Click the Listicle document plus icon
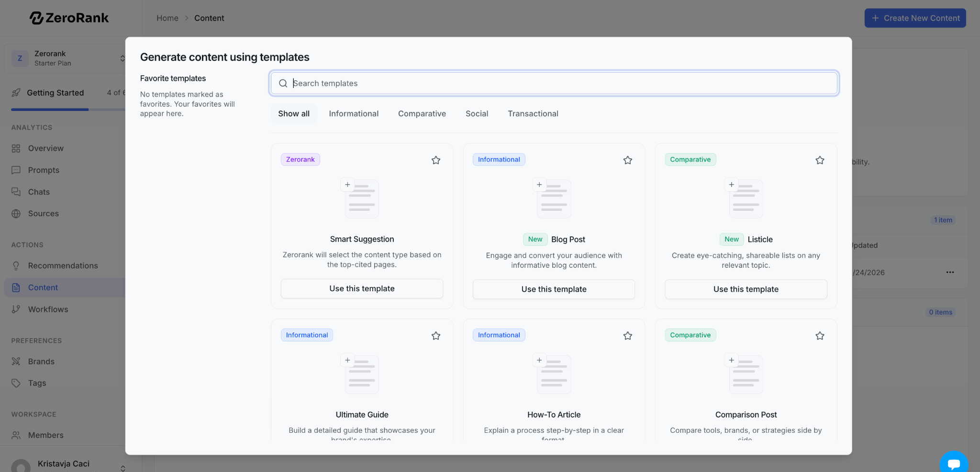 pyautogui.click(x=731, y=185)
